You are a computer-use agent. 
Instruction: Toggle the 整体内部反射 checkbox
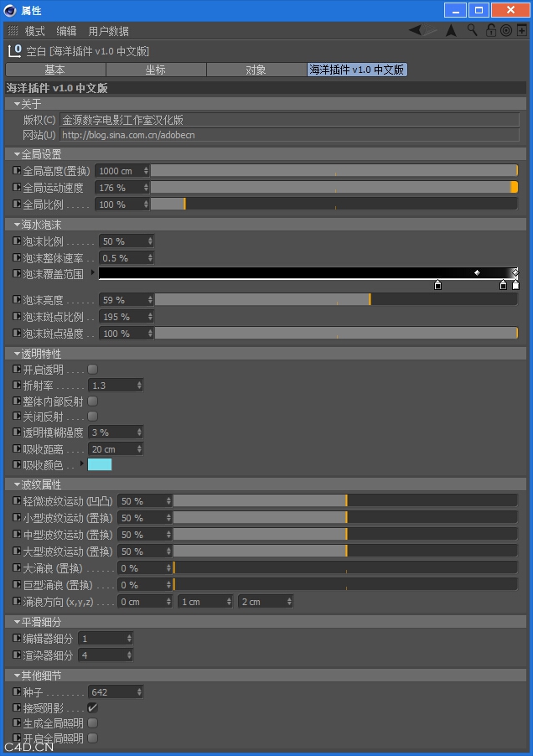point(92,401)
